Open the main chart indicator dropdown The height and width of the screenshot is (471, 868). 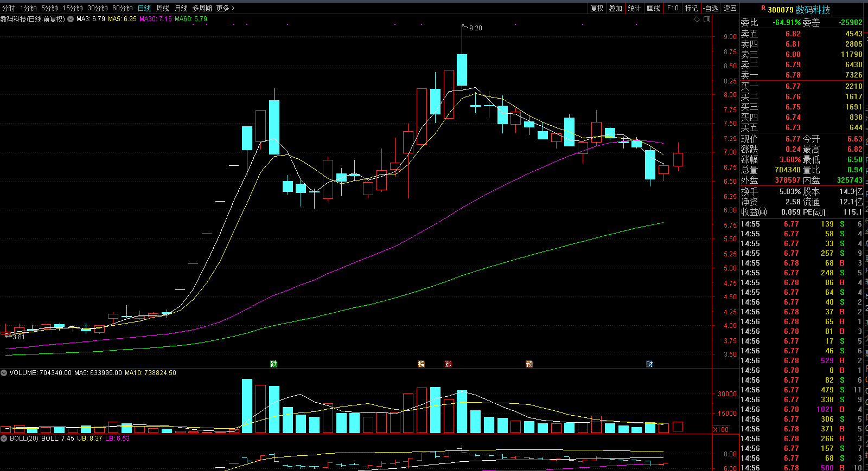point(71,19)
